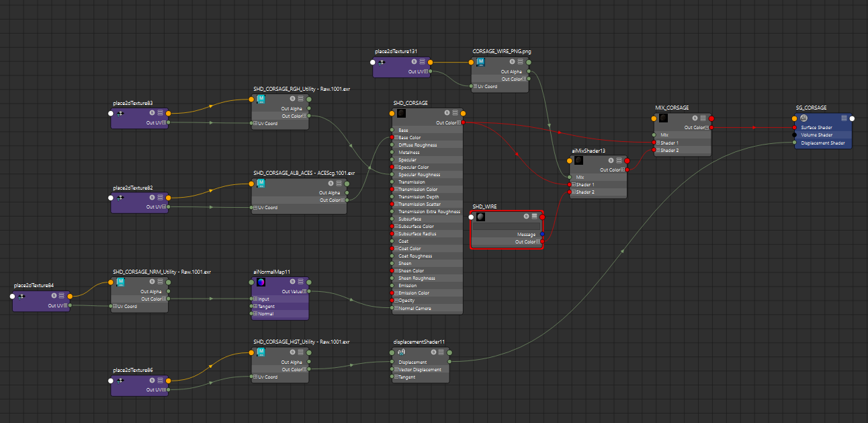Toggle solo on displacementShader11 node

point(435,352)
